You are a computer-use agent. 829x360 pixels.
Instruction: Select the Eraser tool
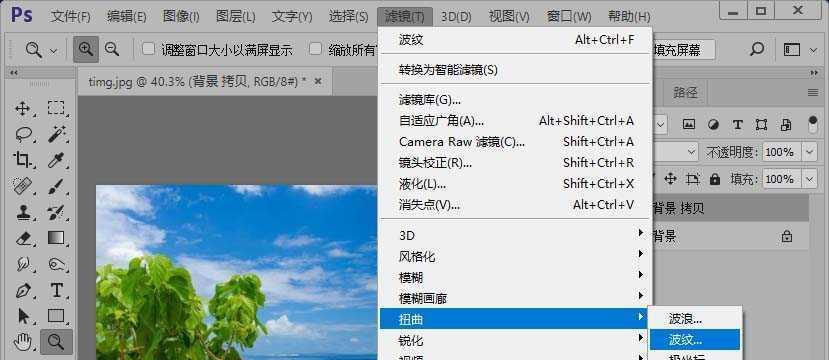[23, 238]
